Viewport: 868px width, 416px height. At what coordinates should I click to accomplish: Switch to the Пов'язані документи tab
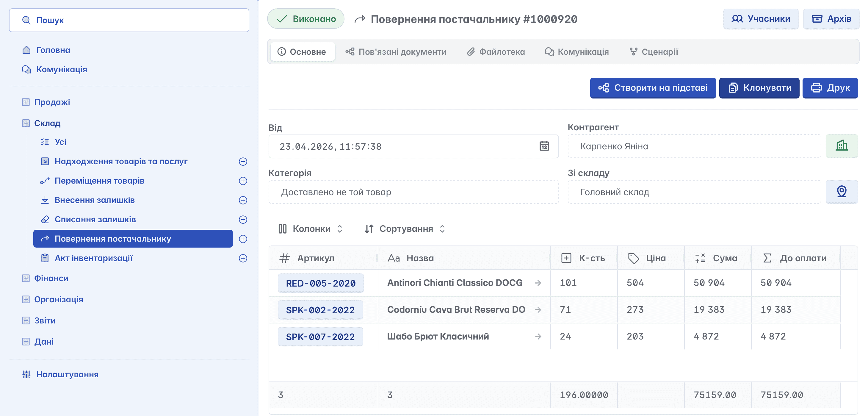[396, 51]
